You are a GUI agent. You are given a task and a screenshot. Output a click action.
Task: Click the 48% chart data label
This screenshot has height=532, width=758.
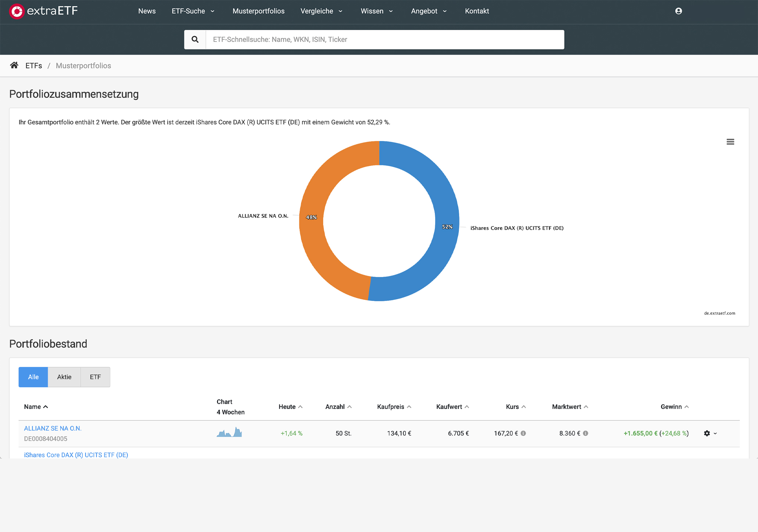(311, 217)
